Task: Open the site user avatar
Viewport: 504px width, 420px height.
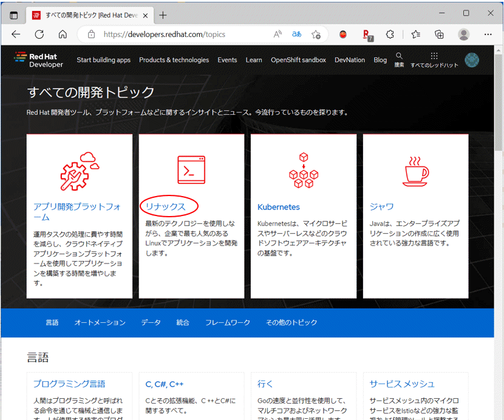Action: (x=472, y=60)
